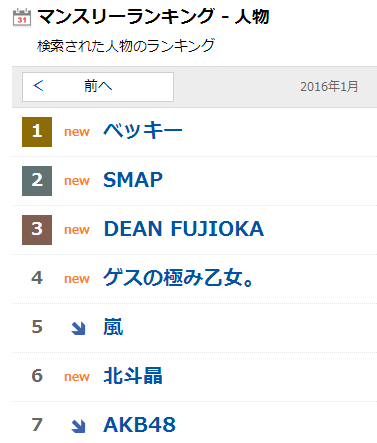
Task: Click the down arrow next to AKB48
Action: point(78,426)
